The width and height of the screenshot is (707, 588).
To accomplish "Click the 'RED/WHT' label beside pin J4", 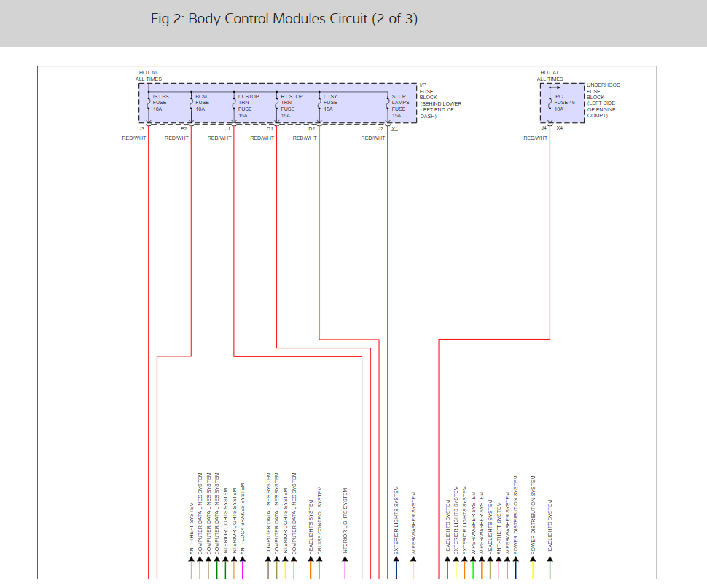I will click(x=535, y=138).
